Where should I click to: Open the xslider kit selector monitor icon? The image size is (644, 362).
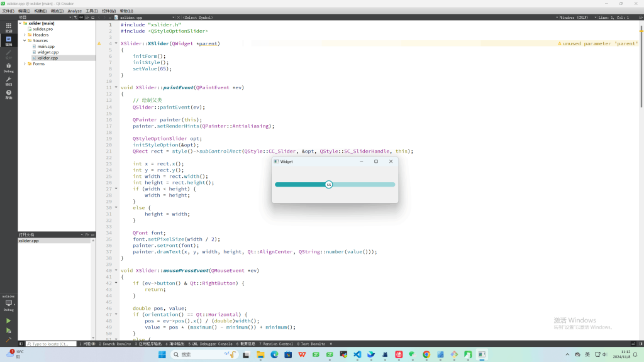coord(9,303)
